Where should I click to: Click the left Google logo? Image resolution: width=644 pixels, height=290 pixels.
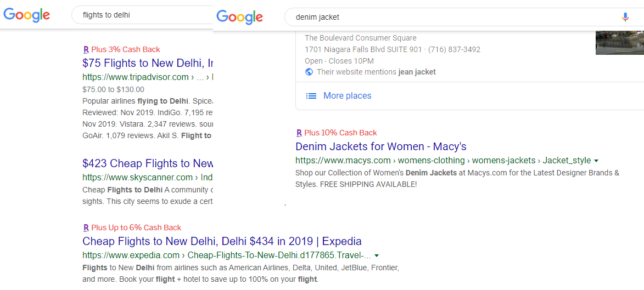pos(26,15)
